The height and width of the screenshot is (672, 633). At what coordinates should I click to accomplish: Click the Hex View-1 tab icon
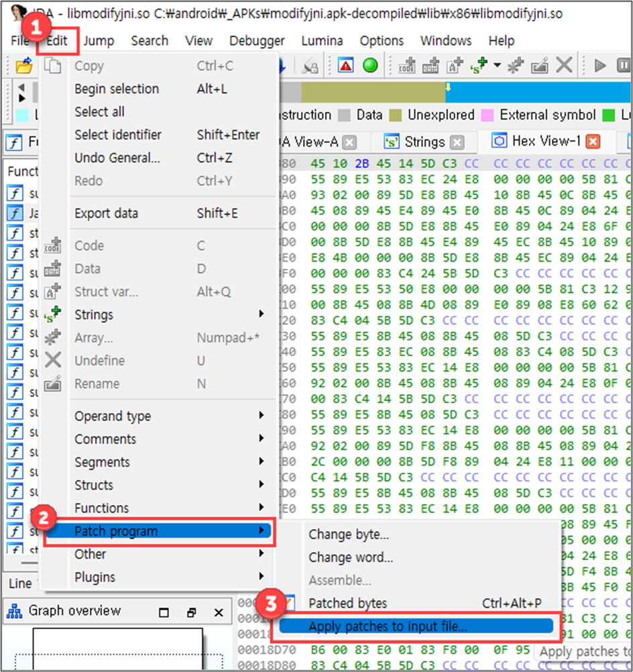coord(499,141)
